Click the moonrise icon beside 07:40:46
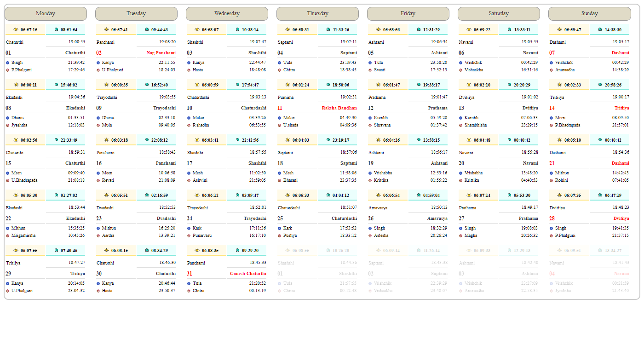 pos(56,250)
